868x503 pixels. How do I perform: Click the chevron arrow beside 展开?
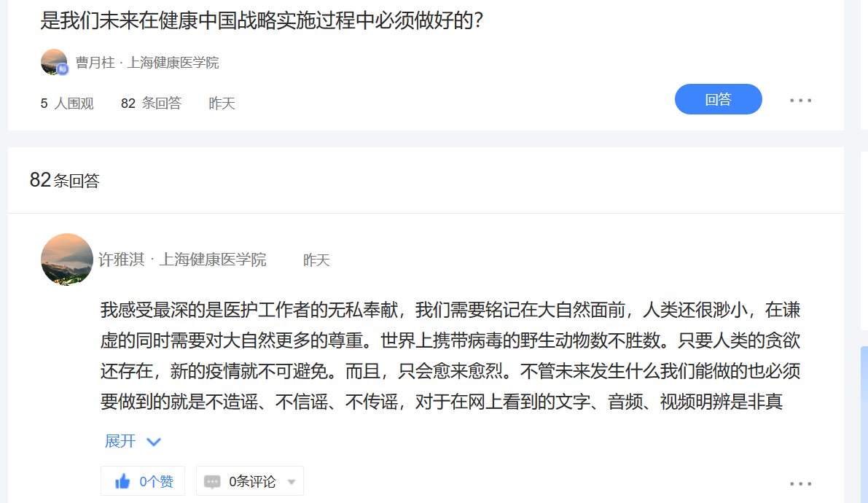pyautogui.click(x=154, y=442)
